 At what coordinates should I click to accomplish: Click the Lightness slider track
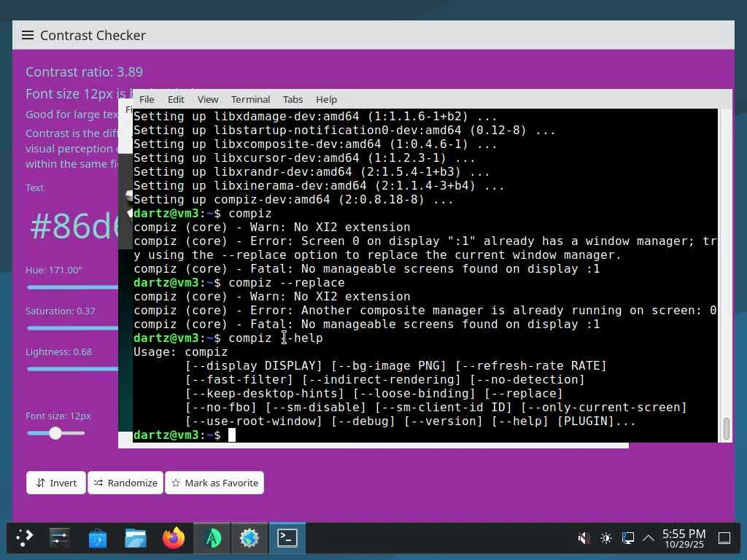tap(72, 369)
